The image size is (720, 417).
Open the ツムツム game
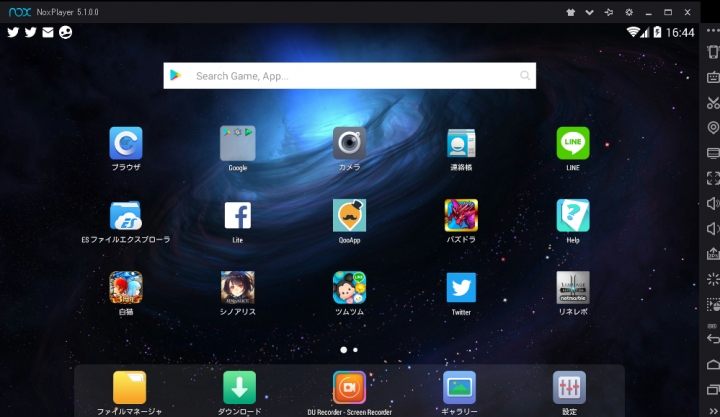coord(349,287)
